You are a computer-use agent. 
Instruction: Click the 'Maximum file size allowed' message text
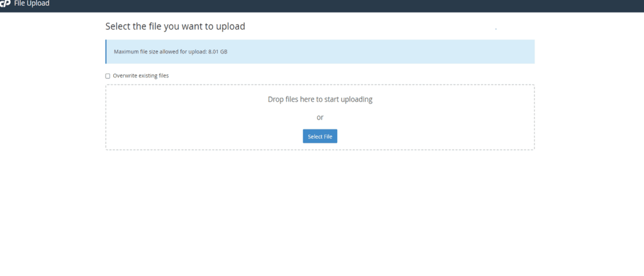[170, 52]
